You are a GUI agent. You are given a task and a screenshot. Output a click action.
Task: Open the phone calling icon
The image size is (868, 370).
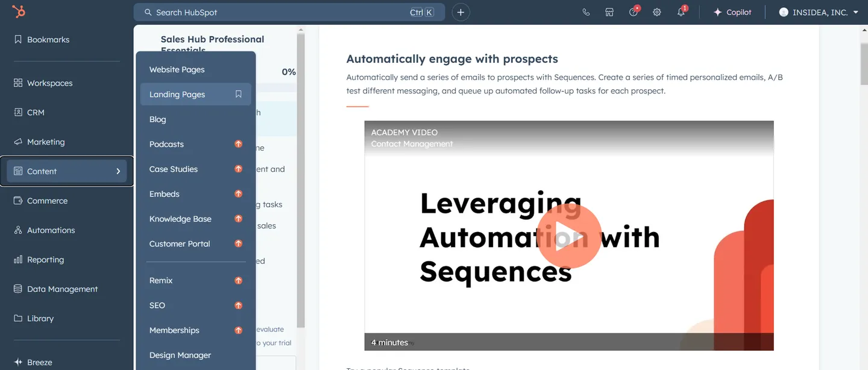pos(586,12)
